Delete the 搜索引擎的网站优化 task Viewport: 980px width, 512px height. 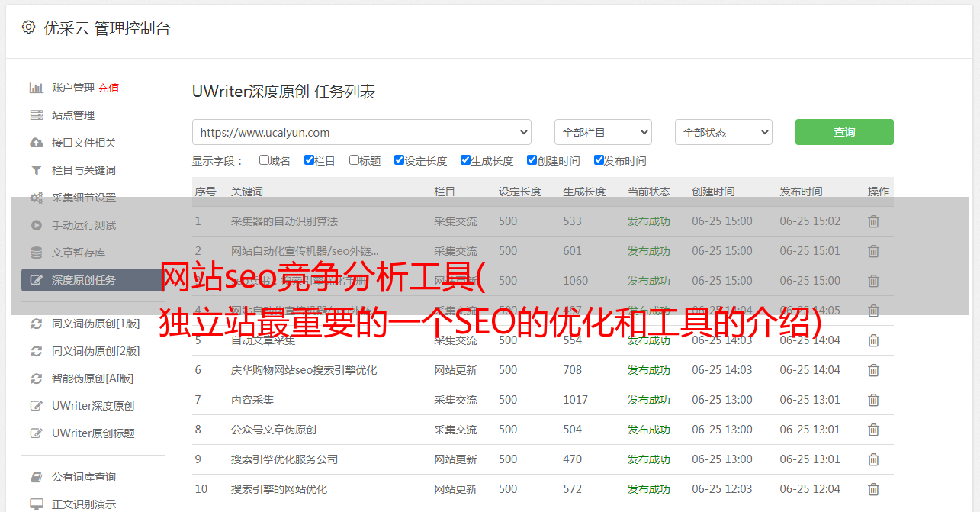click(x=873, y=489)
